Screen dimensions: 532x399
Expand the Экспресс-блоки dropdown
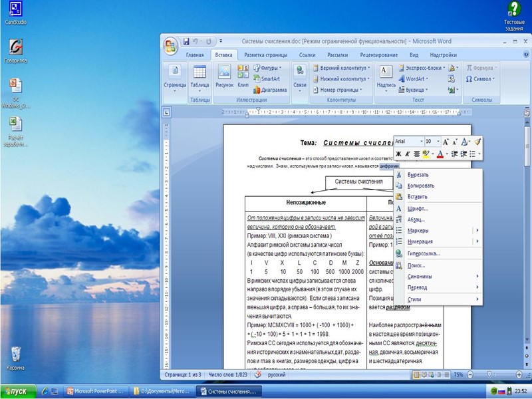click(x=422, y=68)
